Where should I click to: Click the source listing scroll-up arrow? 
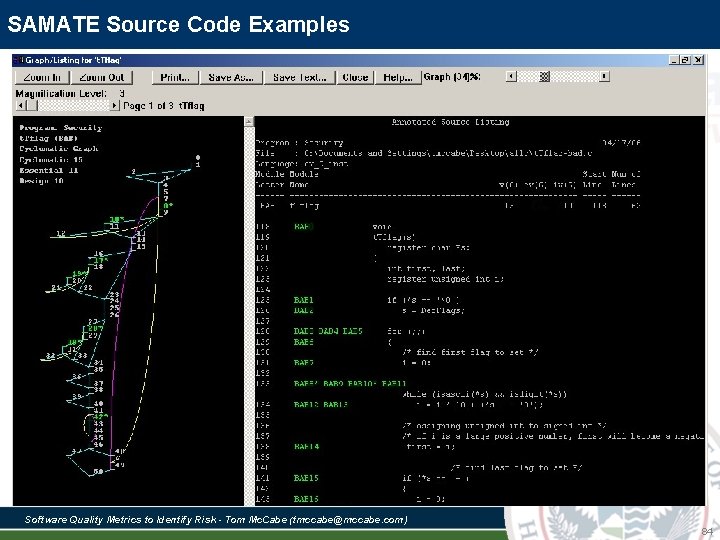point(248,122)
